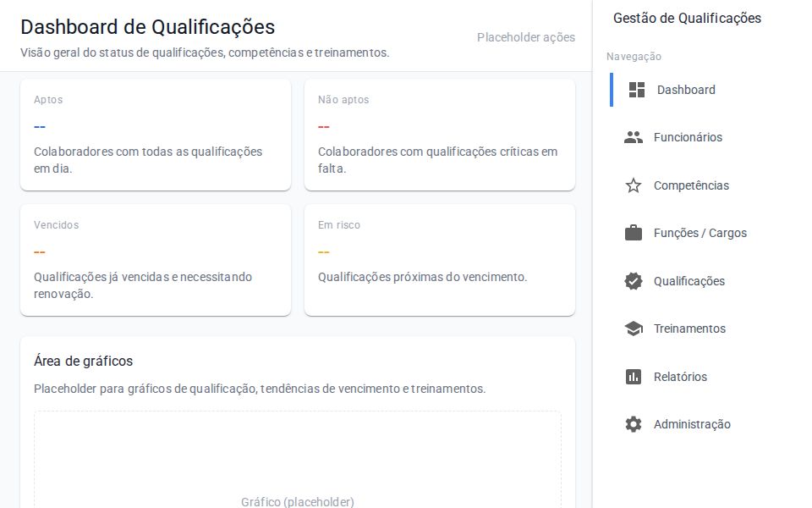Open the Funcionários navigation entry

click(689, 137)
